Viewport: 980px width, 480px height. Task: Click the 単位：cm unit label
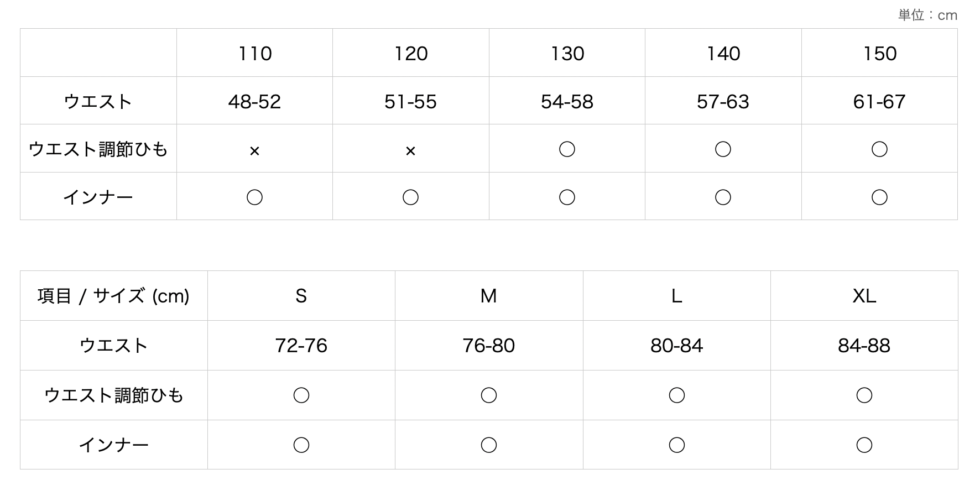point(927,15)
